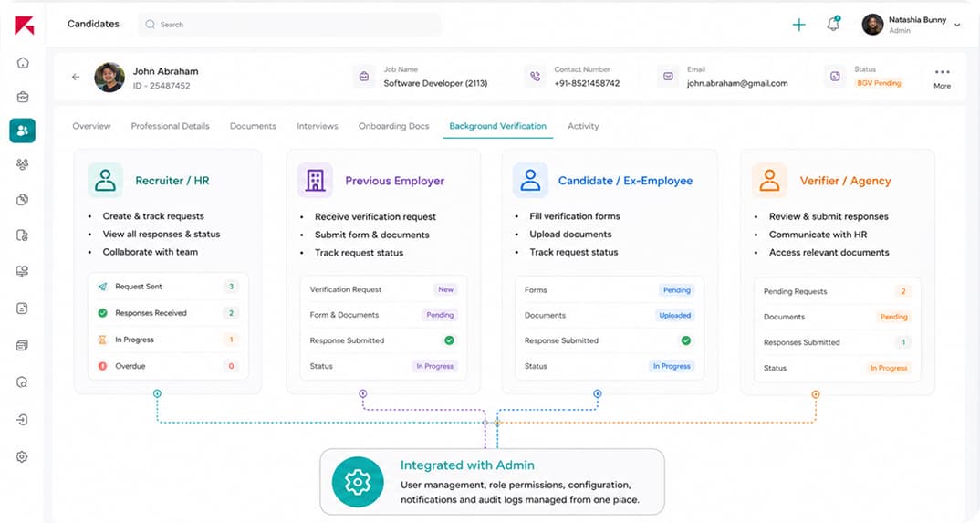The image size is (980, 523).
Task: Click the BGV Pending status badge
Action: pyautogui.click(x=879, y=83)
